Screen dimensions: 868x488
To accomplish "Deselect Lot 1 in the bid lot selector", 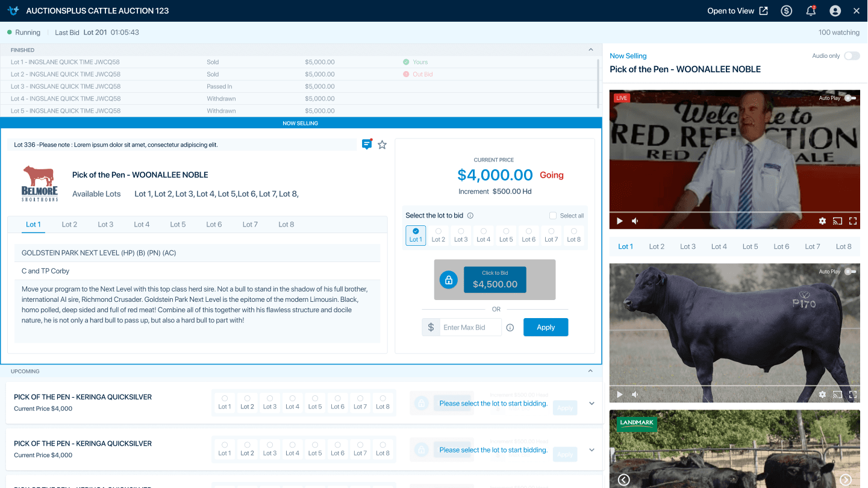I will pos(416,235).
